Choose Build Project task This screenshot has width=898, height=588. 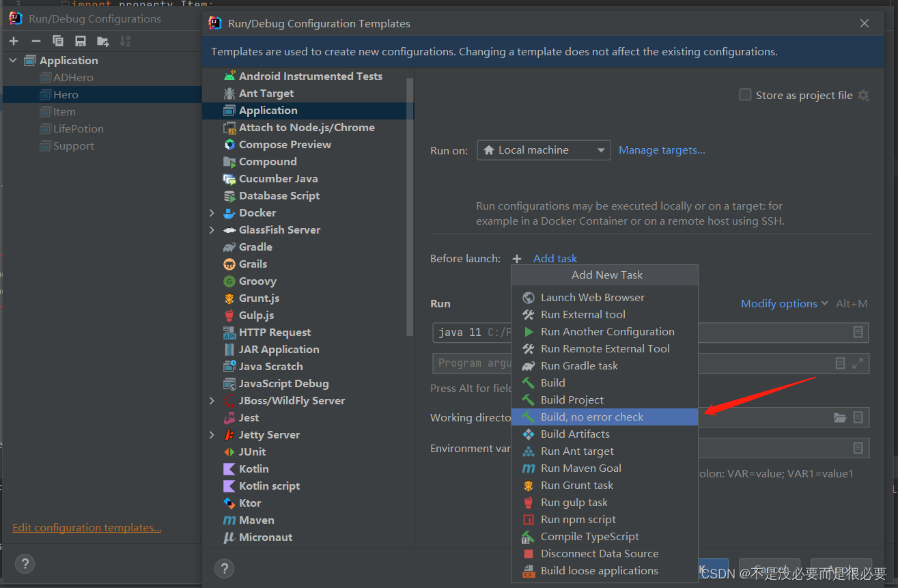pyautogui.click(x=604, y=400)
